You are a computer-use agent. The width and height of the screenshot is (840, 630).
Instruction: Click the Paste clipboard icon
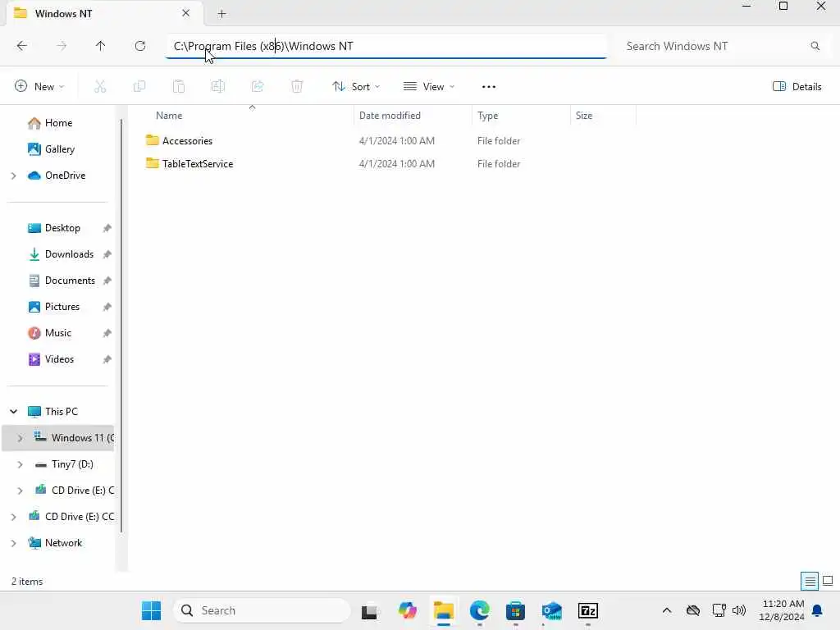[x=179, y=86]
